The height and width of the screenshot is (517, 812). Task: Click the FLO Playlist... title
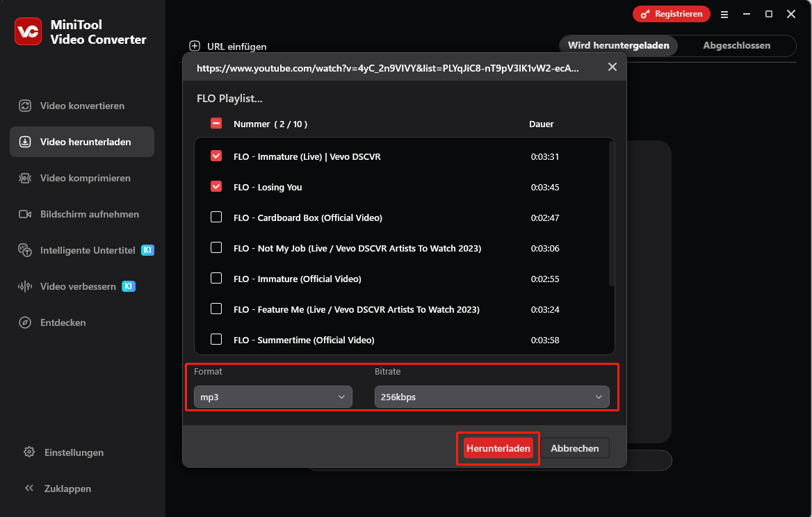[x=229, y=99]
